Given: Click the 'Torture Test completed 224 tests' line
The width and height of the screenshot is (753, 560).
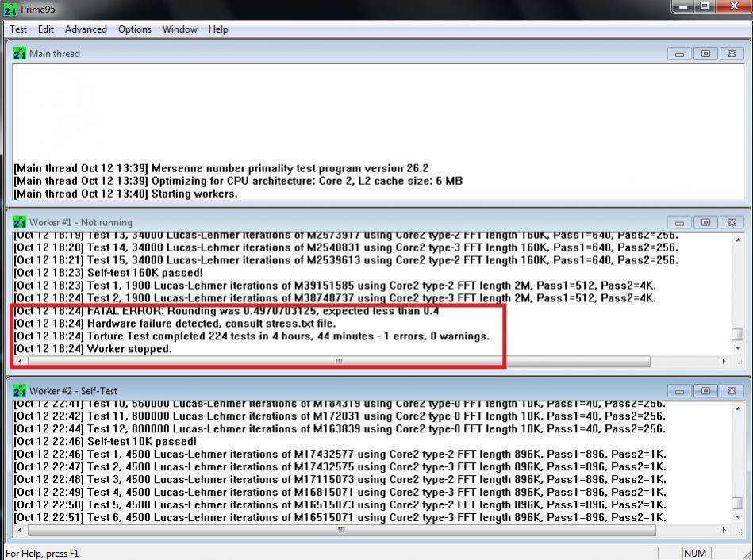Looking at the screenshot, I should click(x=252, y=336).
